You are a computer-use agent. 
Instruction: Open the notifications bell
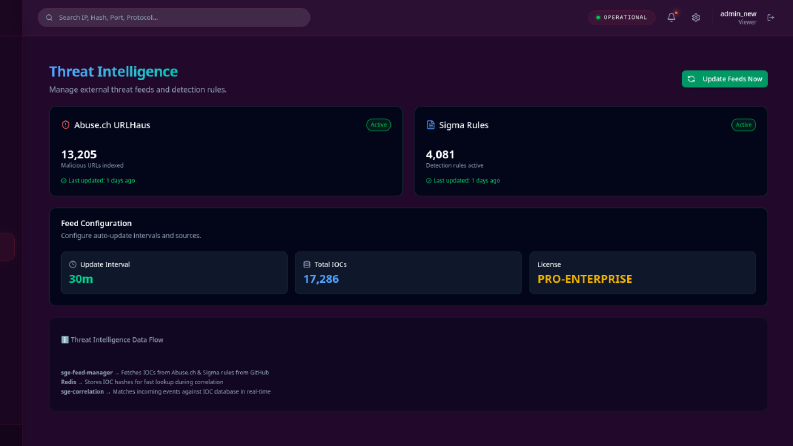[x=672, y=17]
